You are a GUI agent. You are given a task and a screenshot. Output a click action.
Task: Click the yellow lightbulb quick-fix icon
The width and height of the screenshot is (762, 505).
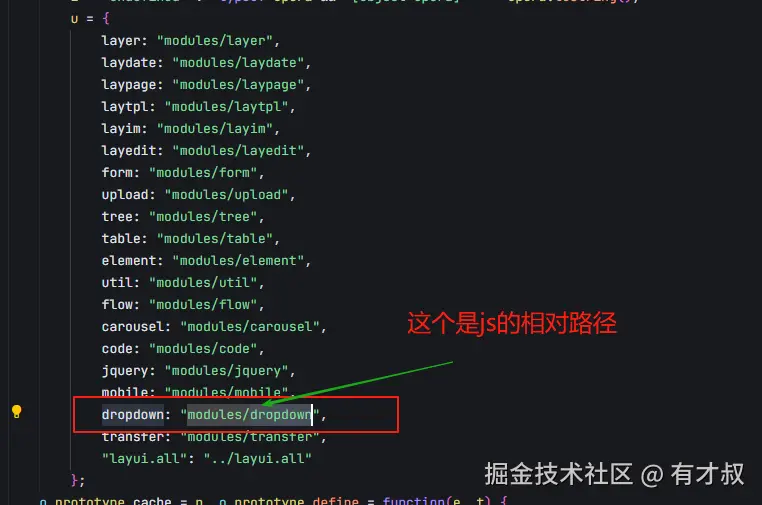[x=17, y=412]
